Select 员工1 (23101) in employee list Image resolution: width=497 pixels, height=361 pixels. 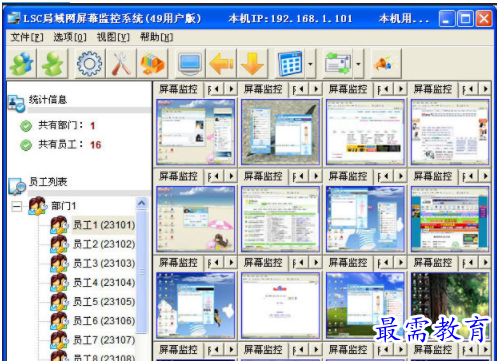pos(104,225)
